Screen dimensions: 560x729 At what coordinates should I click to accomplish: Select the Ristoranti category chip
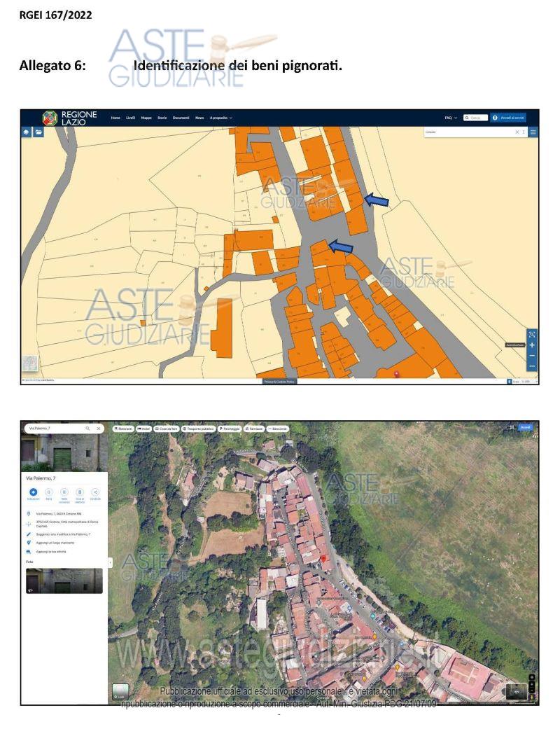coord(122,428)
